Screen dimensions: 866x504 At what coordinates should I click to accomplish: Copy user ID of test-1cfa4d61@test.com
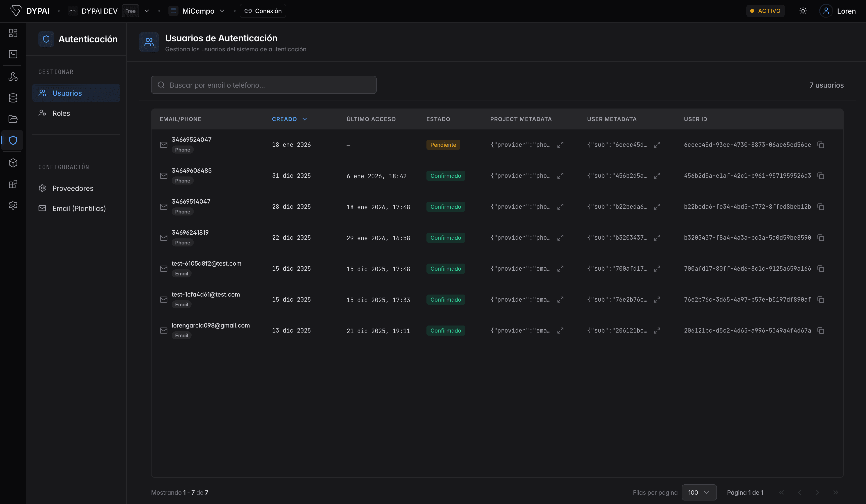click(821, 300)
